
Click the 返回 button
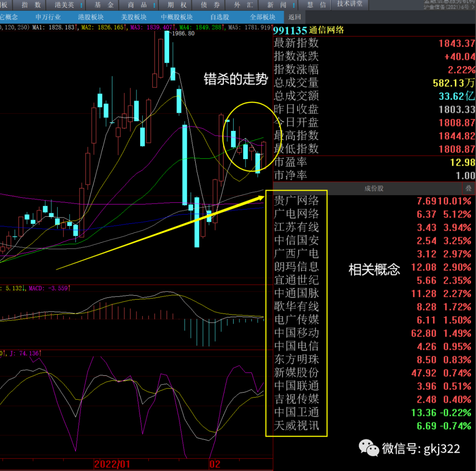(295, 17)
